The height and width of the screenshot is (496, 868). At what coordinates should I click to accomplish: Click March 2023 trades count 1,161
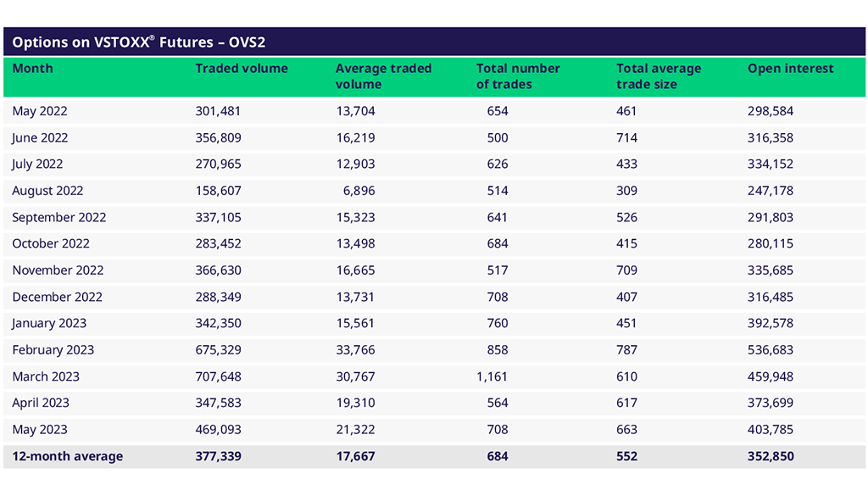[492, 376]
